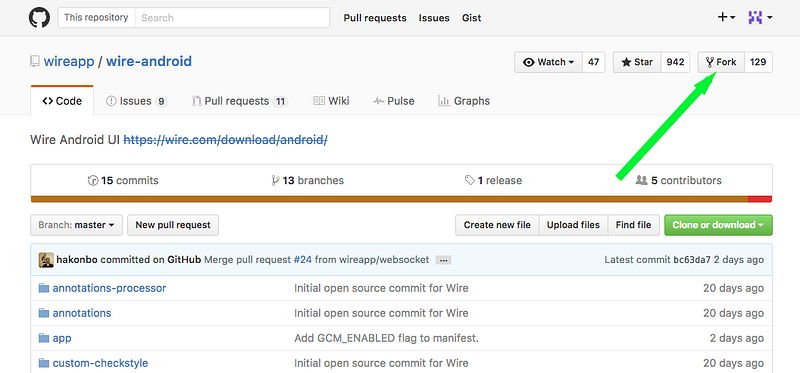View the 47 watchers count

click(x=593, y=62)
